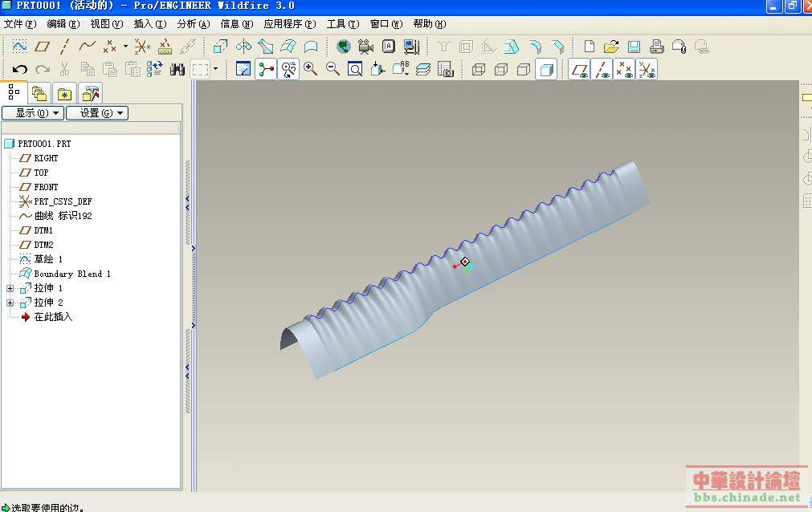812x512 pixels.
Task: Click the Round tool icon
Action: click(x=536, y=47)
